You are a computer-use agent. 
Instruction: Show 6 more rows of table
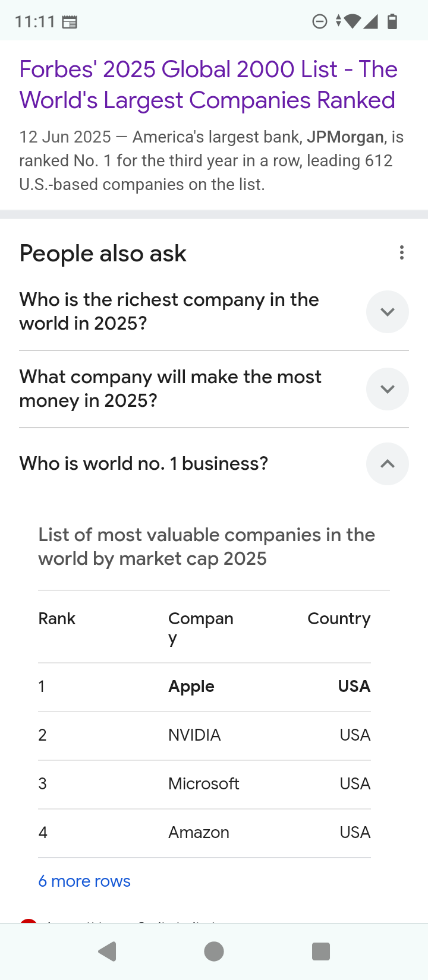[x=84, y=881]
